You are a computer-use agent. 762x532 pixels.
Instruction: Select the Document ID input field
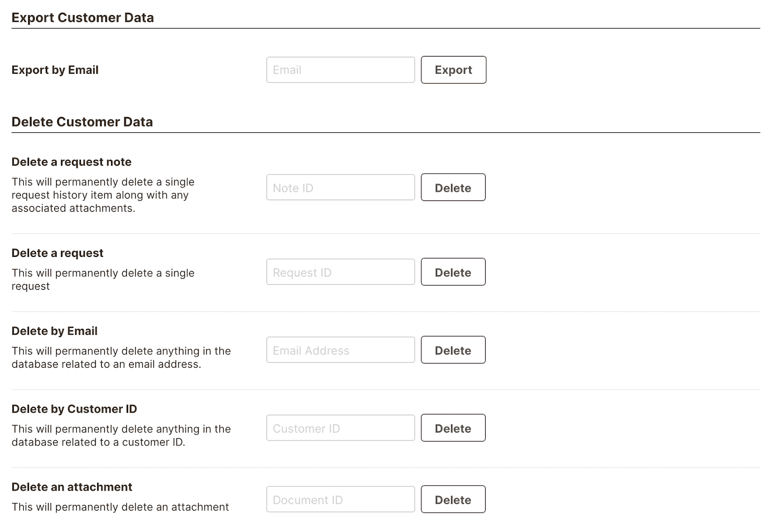click(x=341, y=500)
